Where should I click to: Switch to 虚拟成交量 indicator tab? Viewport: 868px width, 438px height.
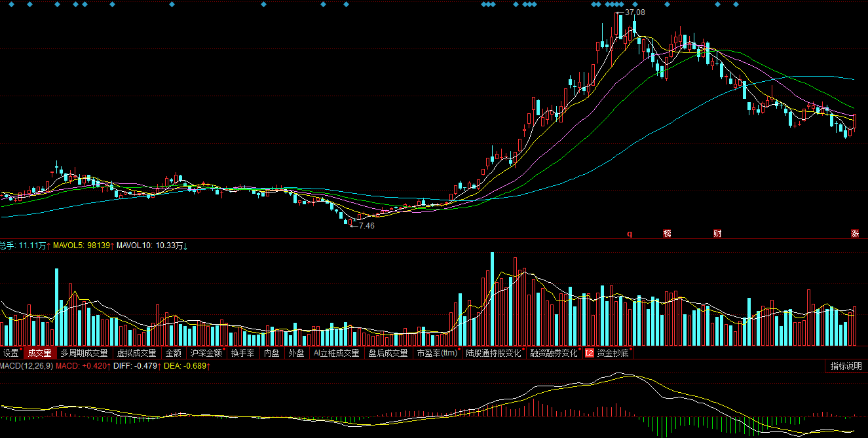136,353
